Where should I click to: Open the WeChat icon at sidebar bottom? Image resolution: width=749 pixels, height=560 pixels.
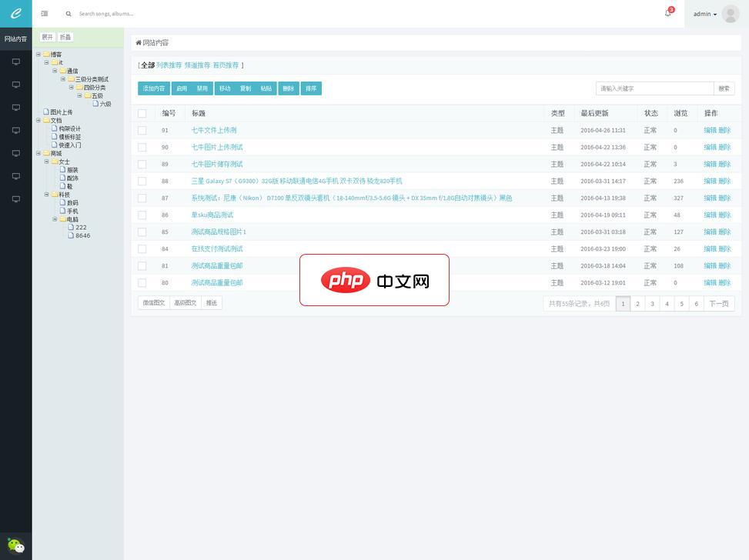pos(15,545)
